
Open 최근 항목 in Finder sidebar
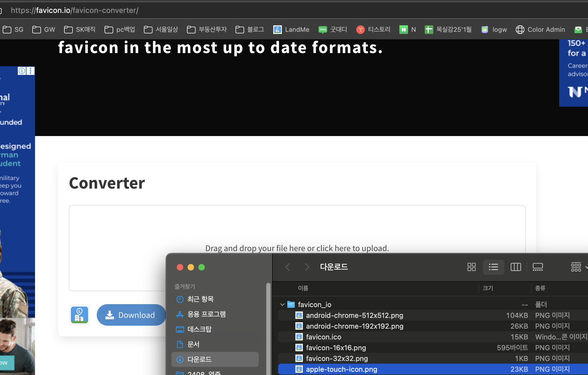point(200,299)
